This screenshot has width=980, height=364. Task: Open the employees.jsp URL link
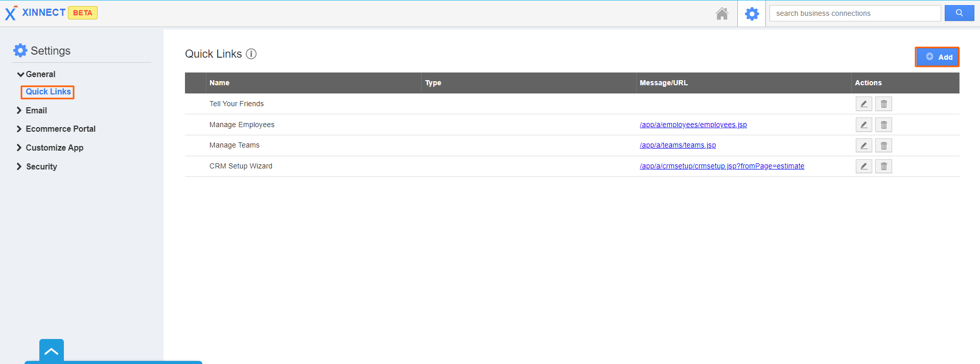click(693, 125)
